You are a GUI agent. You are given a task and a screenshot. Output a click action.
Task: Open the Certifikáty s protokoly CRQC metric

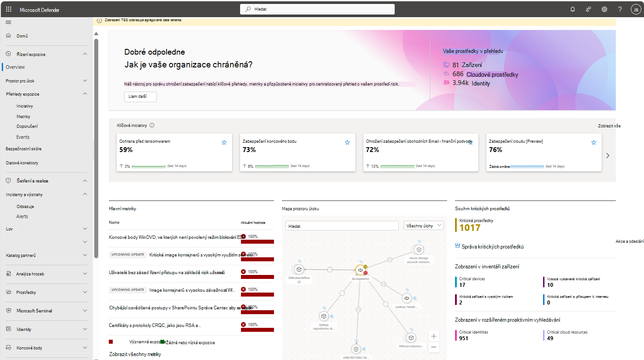[x=155, y=326]
